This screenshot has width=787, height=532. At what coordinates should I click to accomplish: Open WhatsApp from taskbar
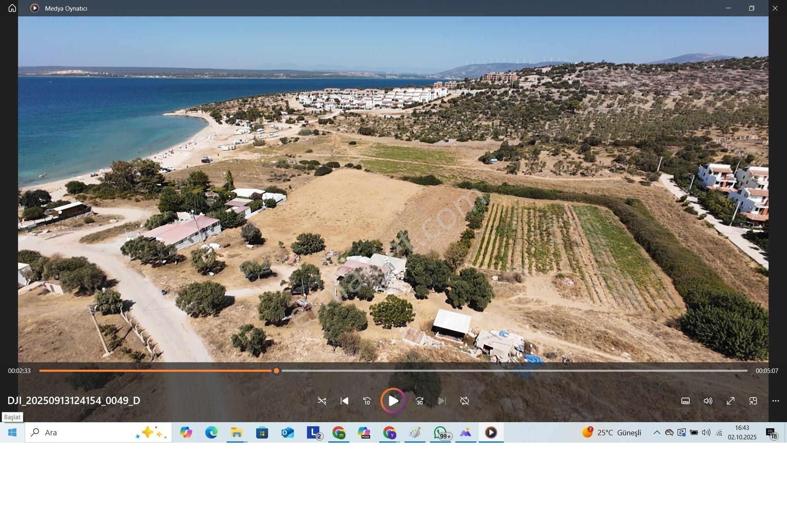pyautogui.click(x=440, y=432)
